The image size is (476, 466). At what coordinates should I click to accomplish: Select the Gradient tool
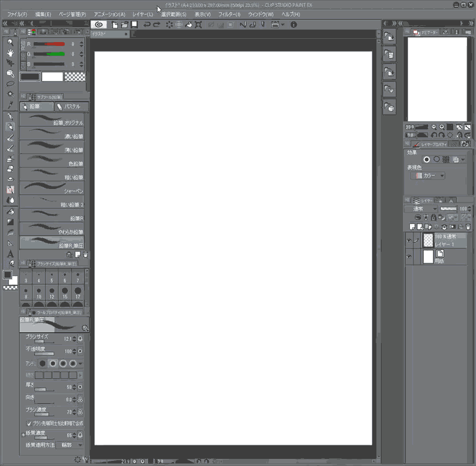[10, 222]
